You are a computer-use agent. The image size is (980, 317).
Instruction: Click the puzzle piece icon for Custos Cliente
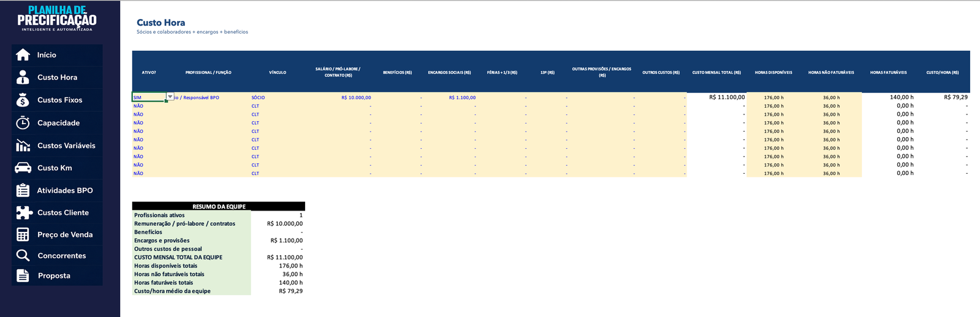tap(23, 212)
